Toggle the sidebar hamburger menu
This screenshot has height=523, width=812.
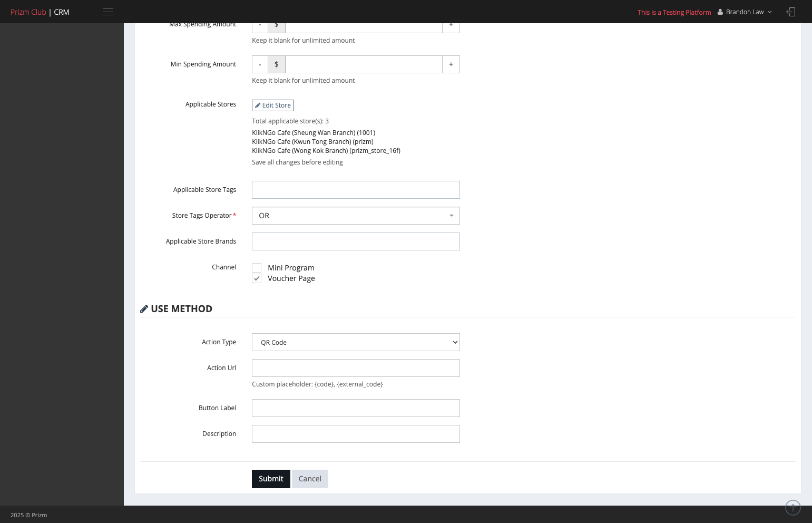click(108, 12)
